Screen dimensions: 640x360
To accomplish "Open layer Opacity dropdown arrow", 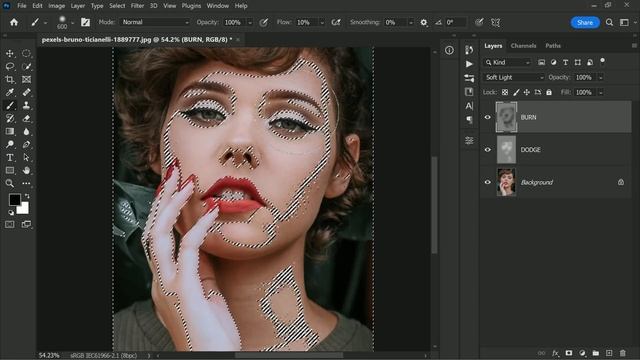I will point(601,77).
